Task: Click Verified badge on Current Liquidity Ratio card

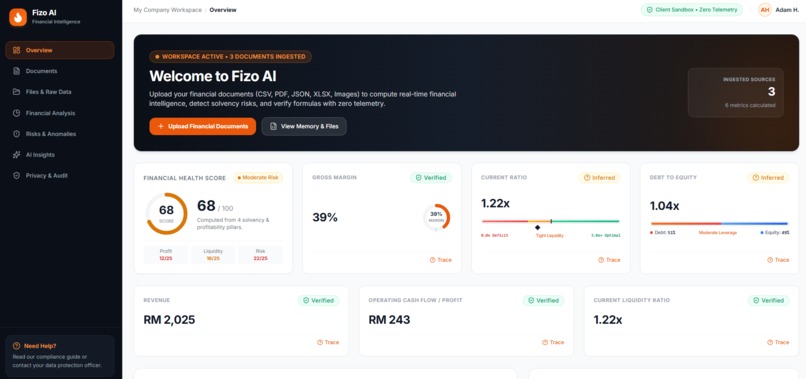Action: (x=768, y=300)
